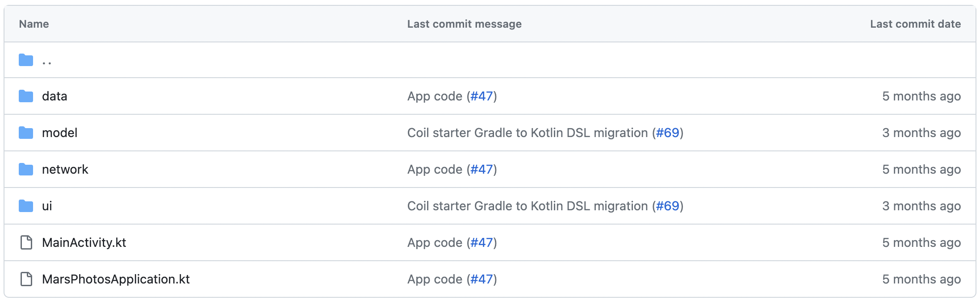Open model's Coil starter Gradle commit message
980x300 pixels.
point(527,133)
